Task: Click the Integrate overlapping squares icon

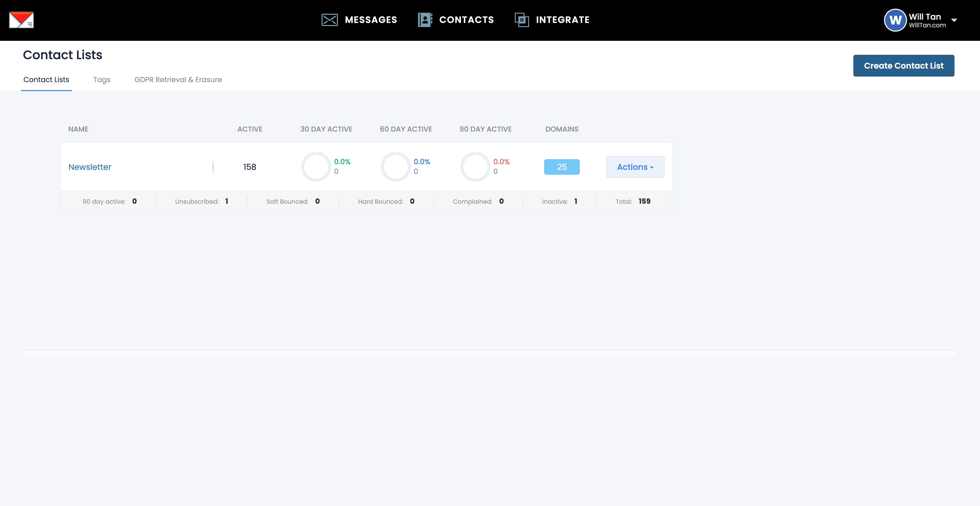Action: 522,20
